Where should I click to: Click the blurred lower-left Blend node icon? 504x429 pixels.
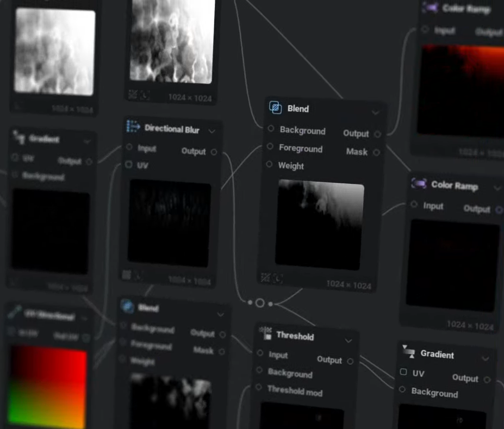point(127,306)
